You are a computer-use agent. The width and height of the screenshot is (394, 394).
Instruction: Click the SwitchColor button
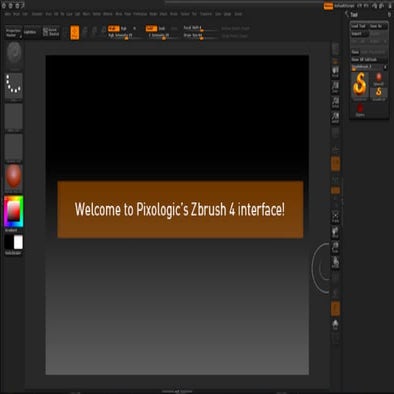13,253
